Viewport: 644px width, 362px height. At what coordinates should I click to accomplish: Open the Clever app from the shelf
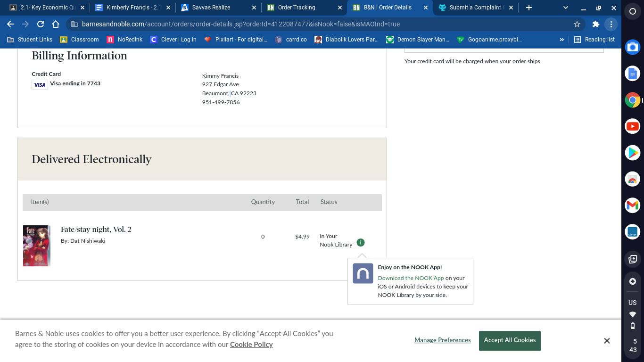[x=632, y=231]
